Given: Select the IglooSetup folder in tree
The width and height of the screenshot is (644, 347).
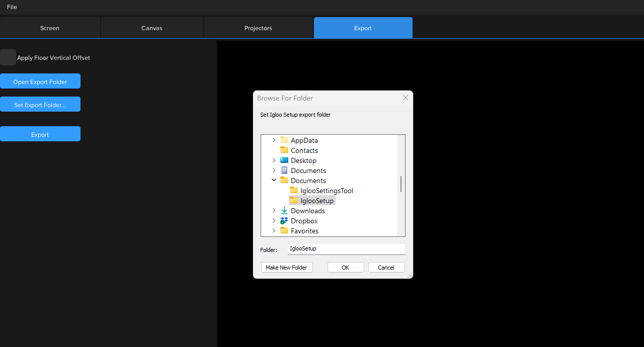Looking at the screenshot, I should [x=316, y=201].
